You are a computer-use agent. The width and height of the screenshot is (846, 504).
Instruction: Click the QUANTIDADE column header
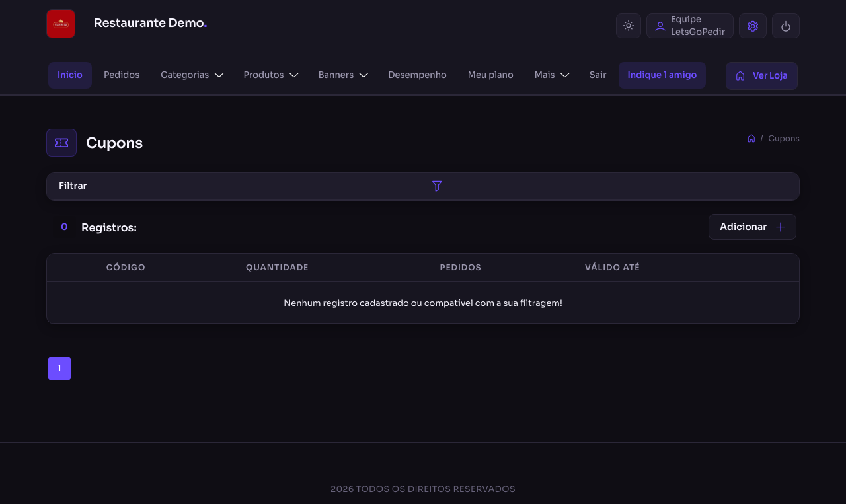[277, 268]
